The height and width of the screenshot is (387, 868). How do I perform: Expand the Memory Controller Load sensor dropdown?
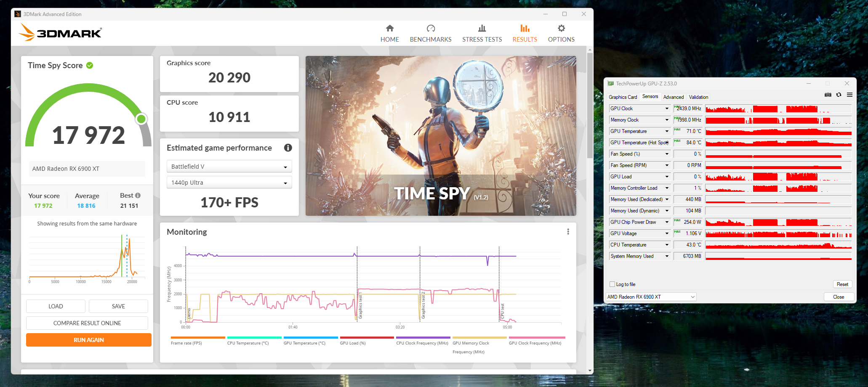pos(667,188)
